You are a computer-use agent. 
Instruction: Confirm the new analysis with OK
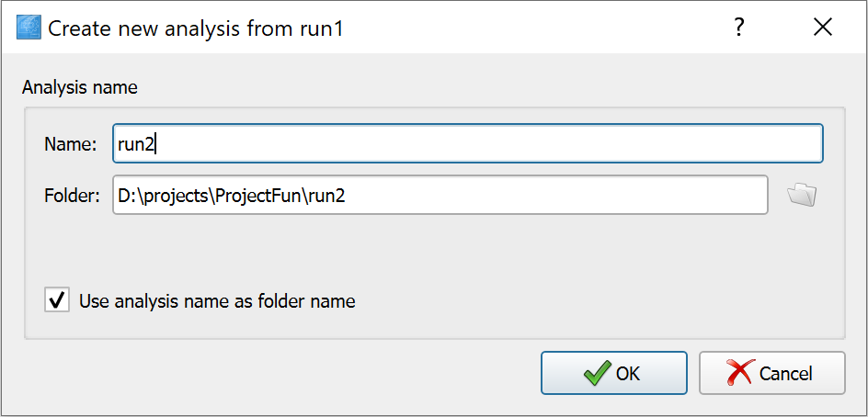(614, 373)
